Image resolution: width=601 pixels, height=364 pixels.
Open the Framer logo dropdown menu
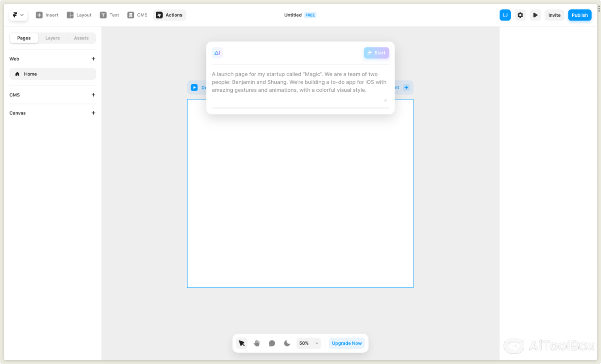pos(18,15)
